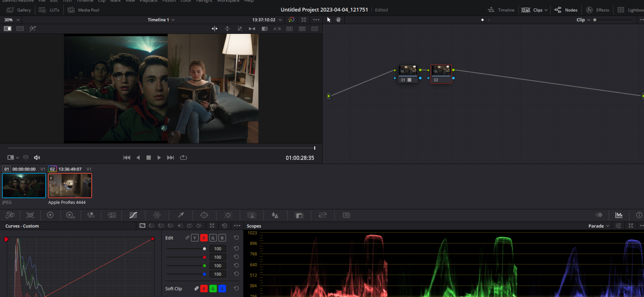Open the Camera Raw palette
The height and width of the screenshot is (297, 644).
tap(10, 215)
